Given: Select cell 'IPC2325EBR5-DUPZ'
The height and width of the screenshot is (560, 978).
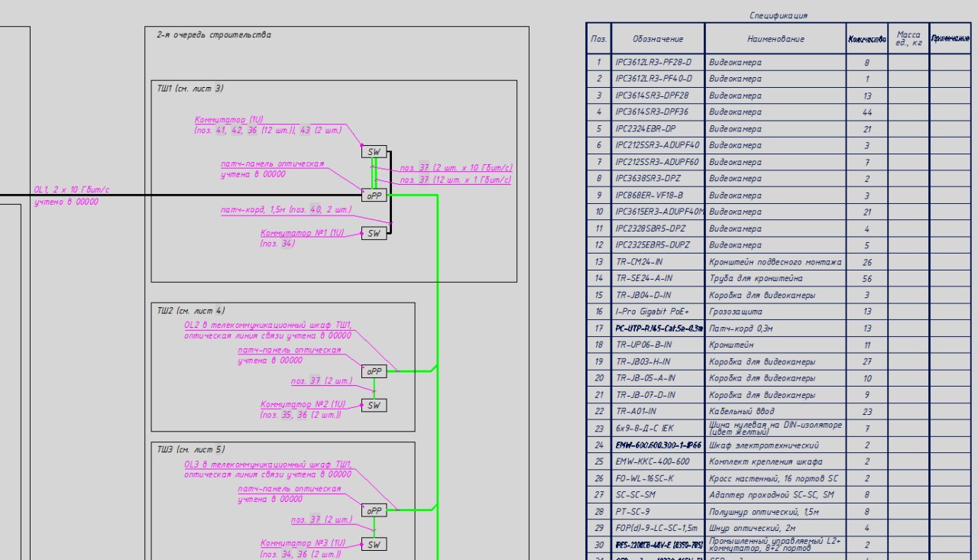Looking at the screenshot, I should (658, 245).
